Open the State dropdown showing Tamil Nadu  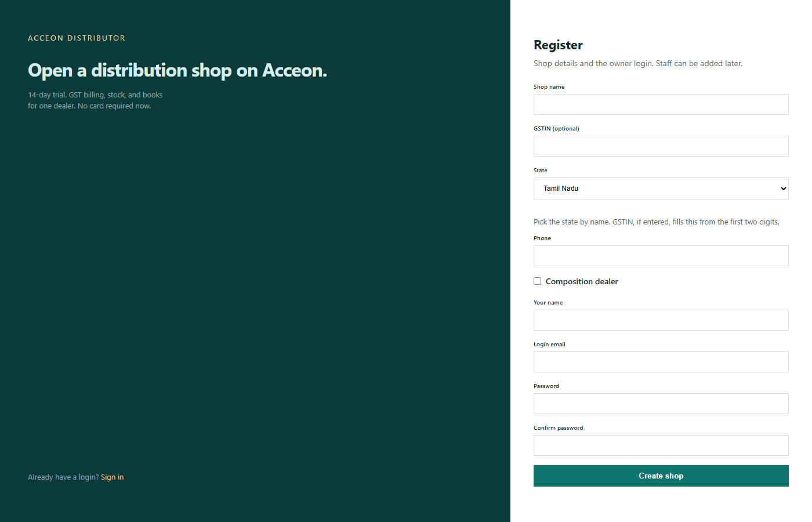coord(661,188)
